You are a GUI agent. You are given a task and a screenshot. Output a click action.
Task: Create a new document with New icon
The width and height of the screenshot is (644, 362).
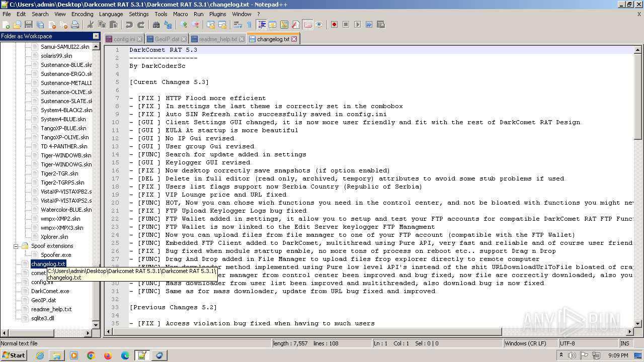(x=6, y=25)
